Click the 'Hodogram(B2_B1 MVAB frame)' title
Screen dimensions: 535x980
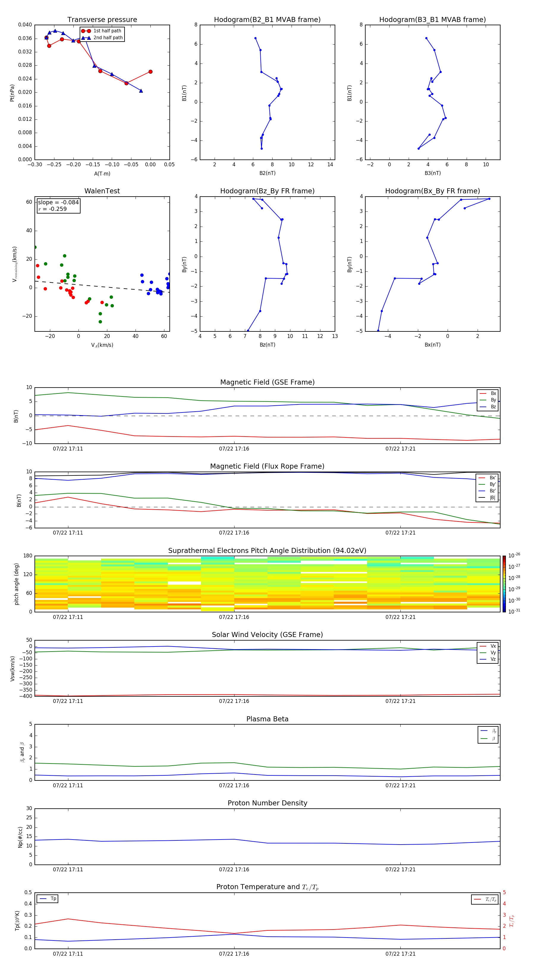tap(267, 20)
